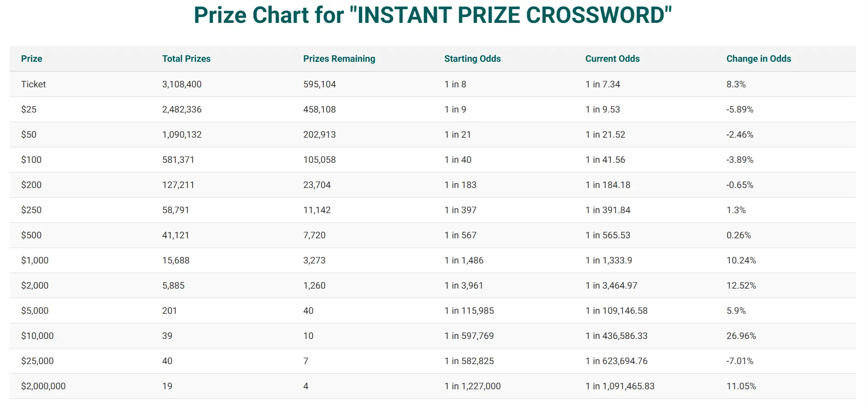868x408 pixels.
Task: Sort by Change in Odds header
Action: 759,59
